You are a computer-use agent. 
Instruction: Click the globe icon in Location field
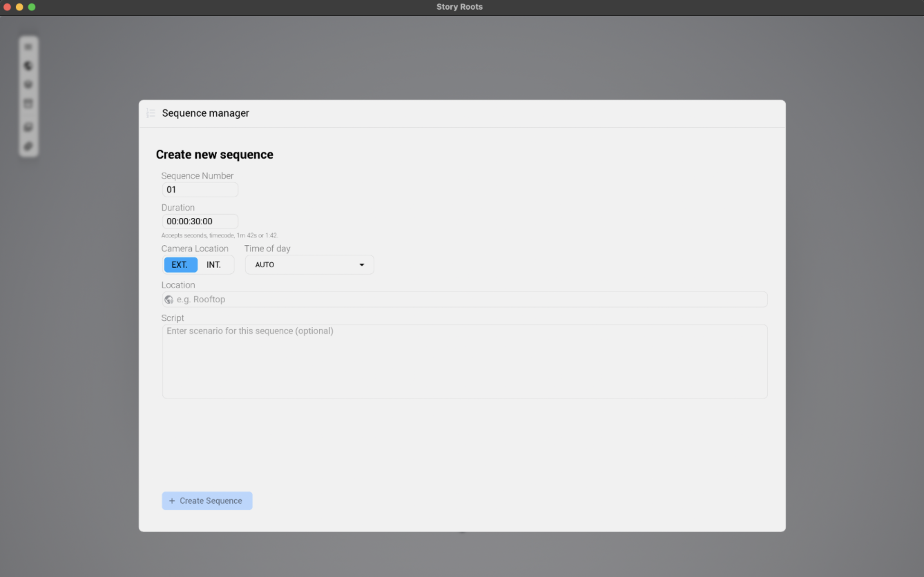(x=169, y=300)
